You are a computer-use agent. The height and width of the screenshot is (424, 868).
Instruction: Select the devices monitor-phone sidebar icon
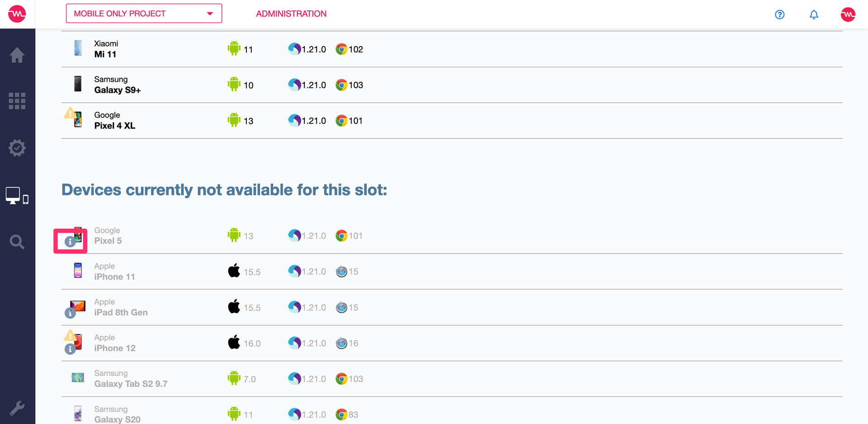point(17,196)
